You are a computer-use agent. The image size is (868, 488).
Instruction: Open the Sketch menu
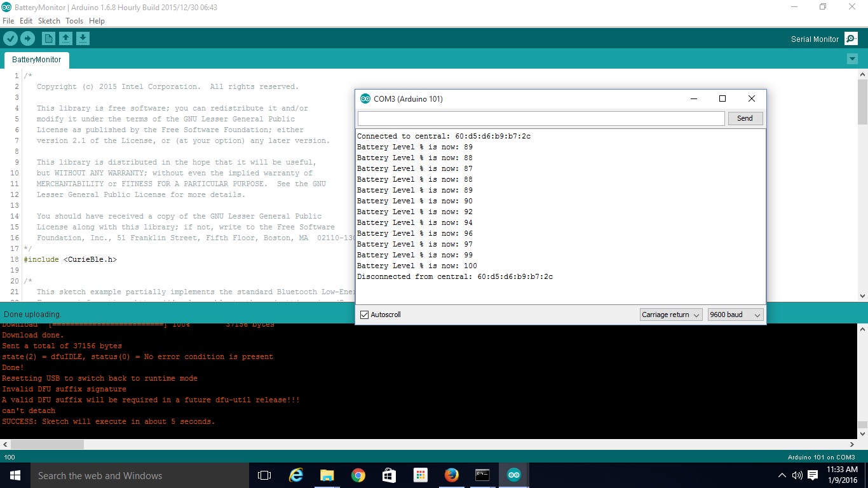tap(49, 20)
